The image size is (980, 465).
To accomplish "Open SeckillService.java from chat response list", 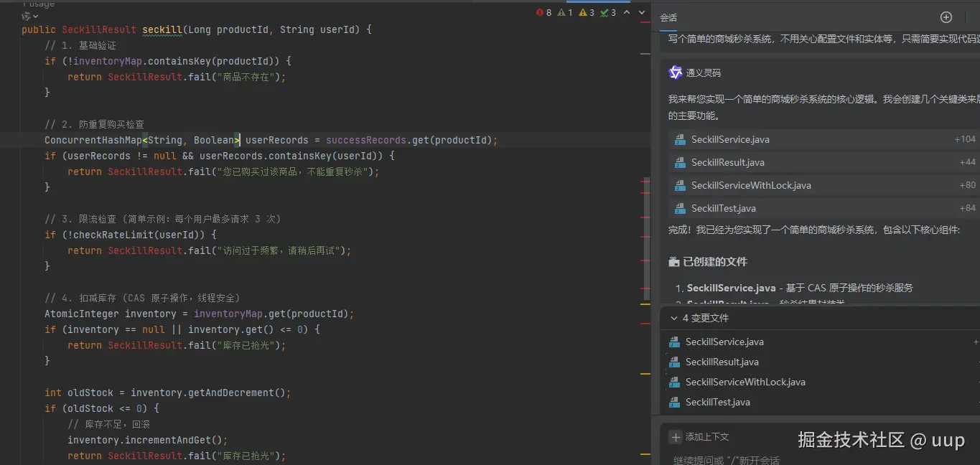I will click(x=730, y=139).
